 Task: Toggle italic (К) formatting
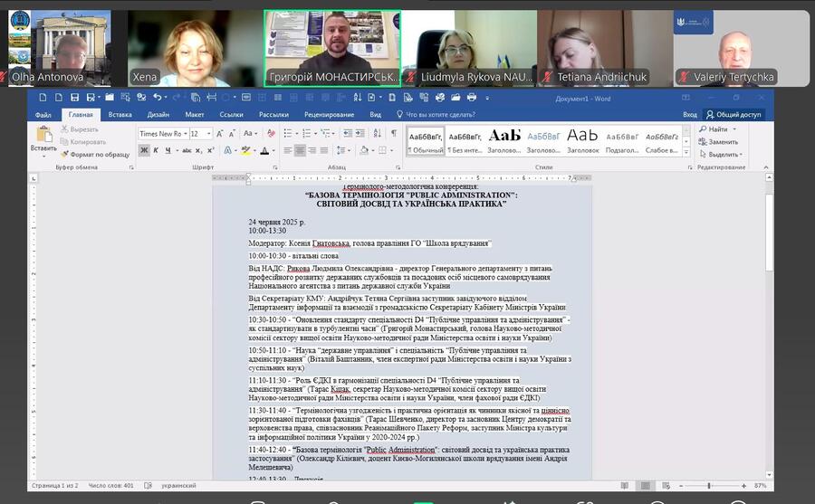tap(156, 151)
